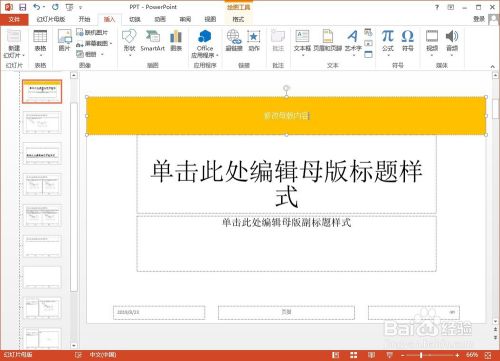
Task: Open Office 应用程序 apps menu
Action: coord(205,43)
